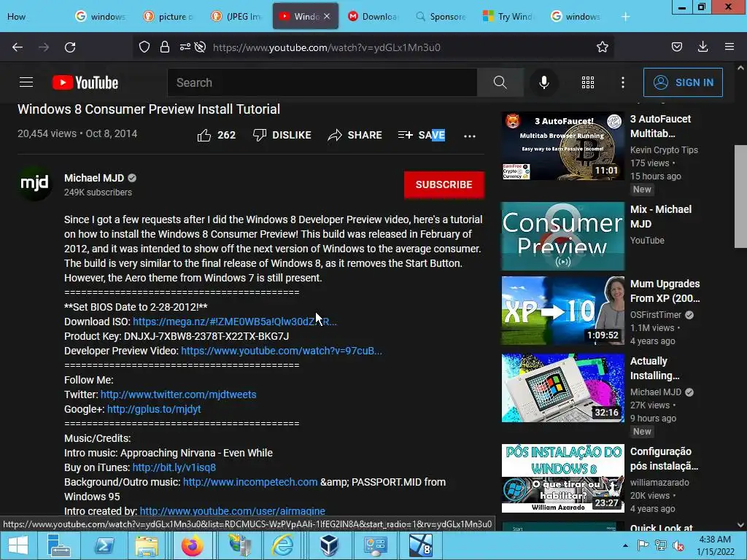Switch to the 'How' browser tab
The image size is (747, 560).
pos(34,16)
